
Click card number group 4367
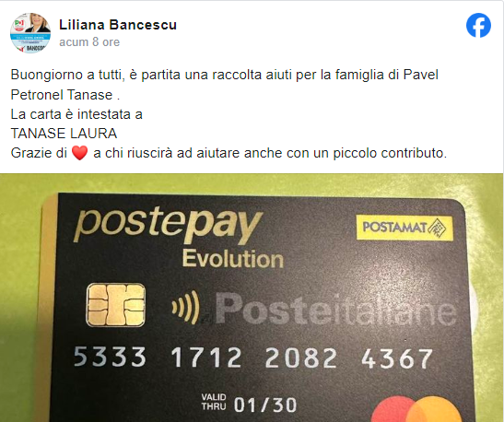[397, 358]
